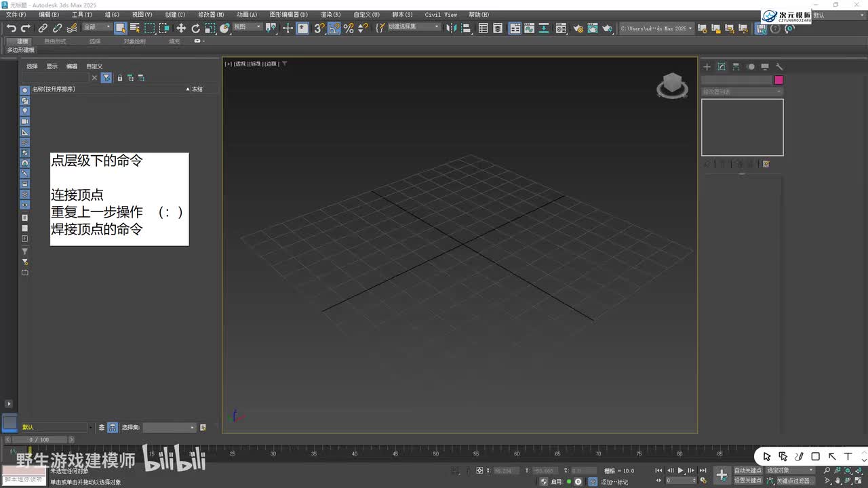
Task: Click the pink object color swatch
Action: click(x=778, y=80)
